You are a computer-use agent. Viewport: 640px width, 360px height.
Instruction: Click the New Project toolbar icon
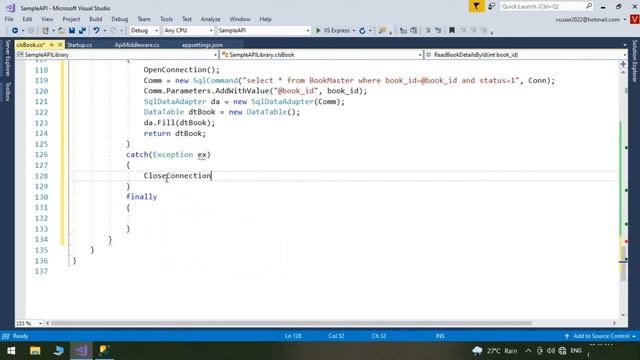pyautogui.click(x=46, y=31)
